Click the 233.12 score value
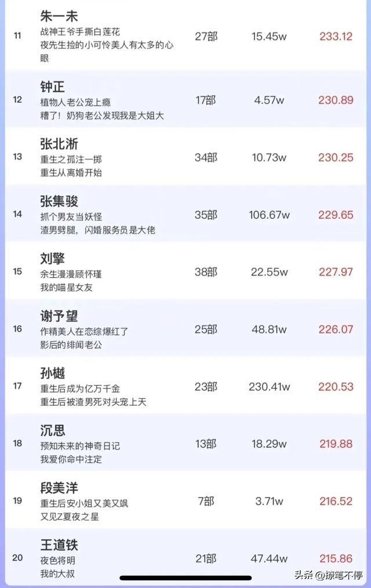 click(336, 37)
